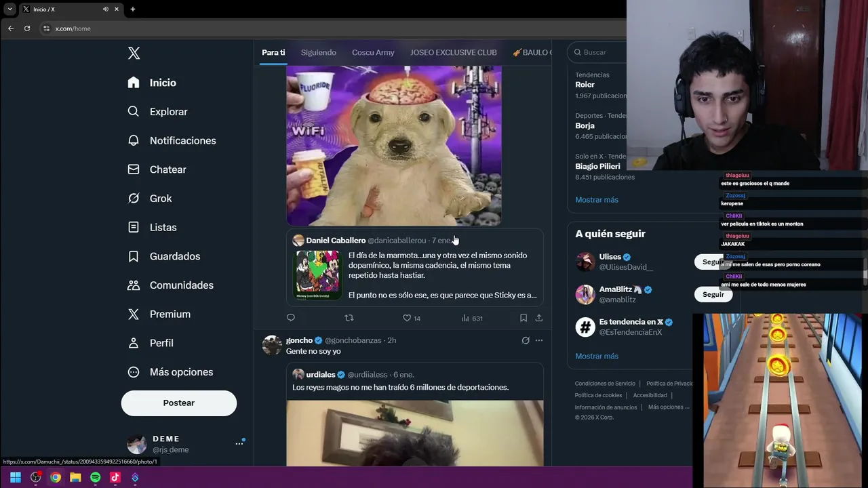The width and height of the screenshot is (868, 488).
Task: Open Chatear messages
Action: pos(157,169)
